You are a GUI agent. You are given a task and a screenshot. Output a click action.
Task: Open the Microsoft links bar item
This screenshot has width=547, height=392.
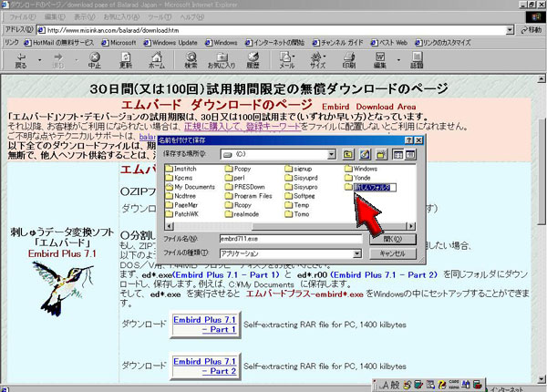(119, 43)
